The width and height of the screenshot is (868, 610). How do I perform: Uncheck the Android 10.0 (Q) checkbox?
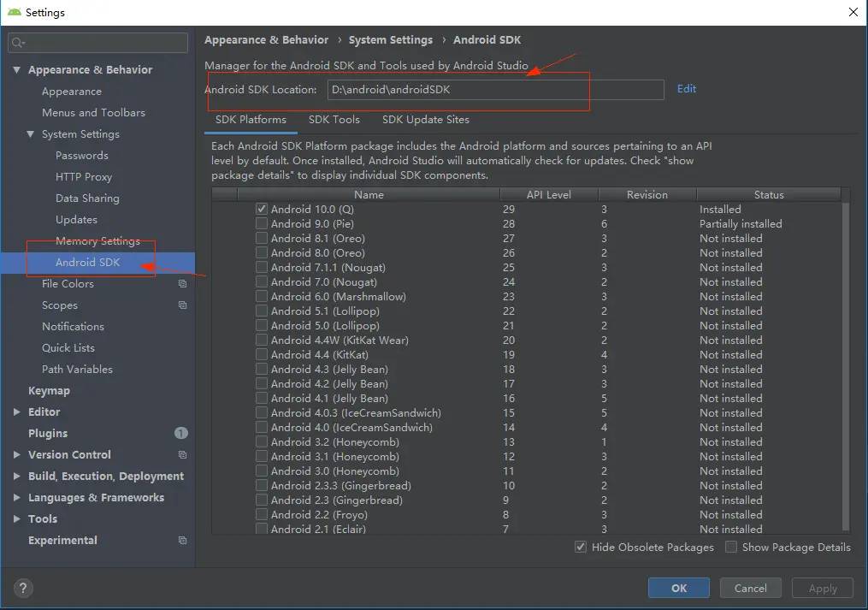coord(262,209)
